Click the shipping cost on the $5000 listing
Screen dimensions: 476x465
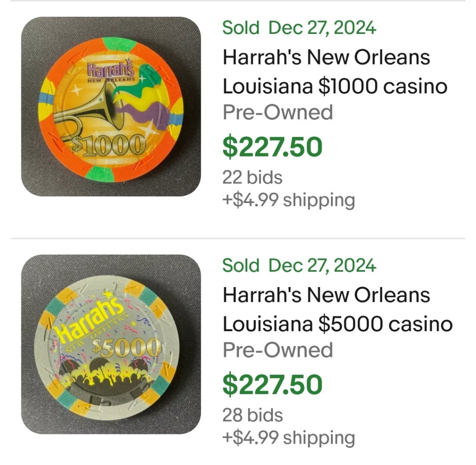pos(288,438)
